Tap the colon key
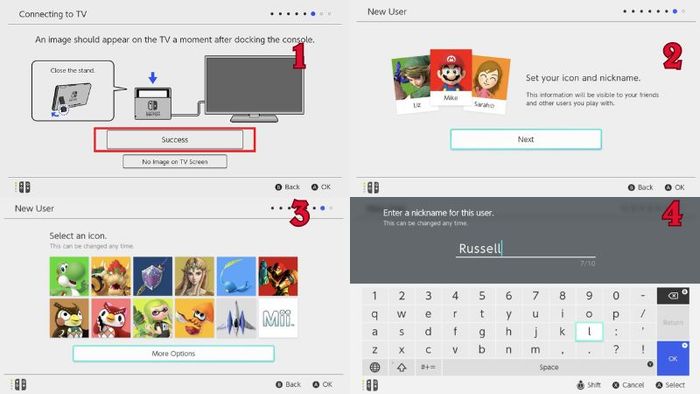 coord(616,332)
